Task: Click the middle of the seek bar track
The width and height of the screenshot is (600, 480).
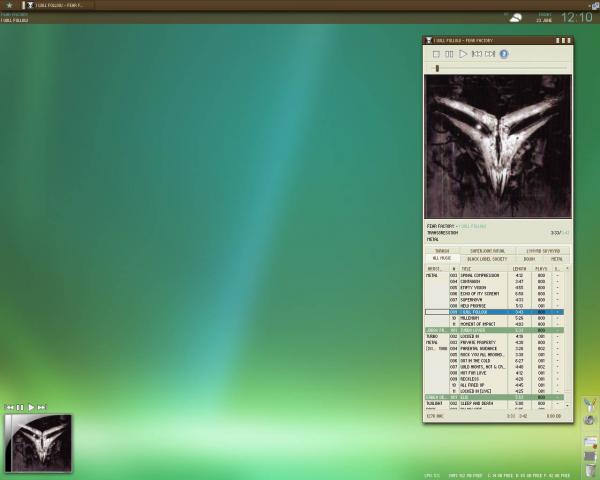Action: click(499, 68)
